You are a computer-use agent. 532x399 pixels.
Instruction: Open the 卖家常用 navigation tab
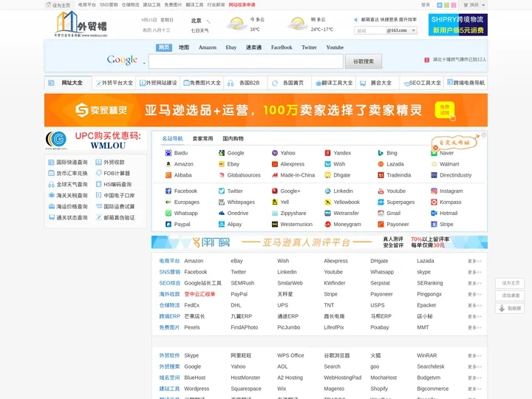[x=202, y=138]
